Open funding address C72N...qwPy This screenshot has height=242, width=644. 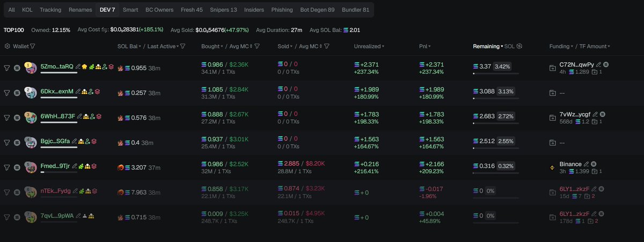(577, 64)
